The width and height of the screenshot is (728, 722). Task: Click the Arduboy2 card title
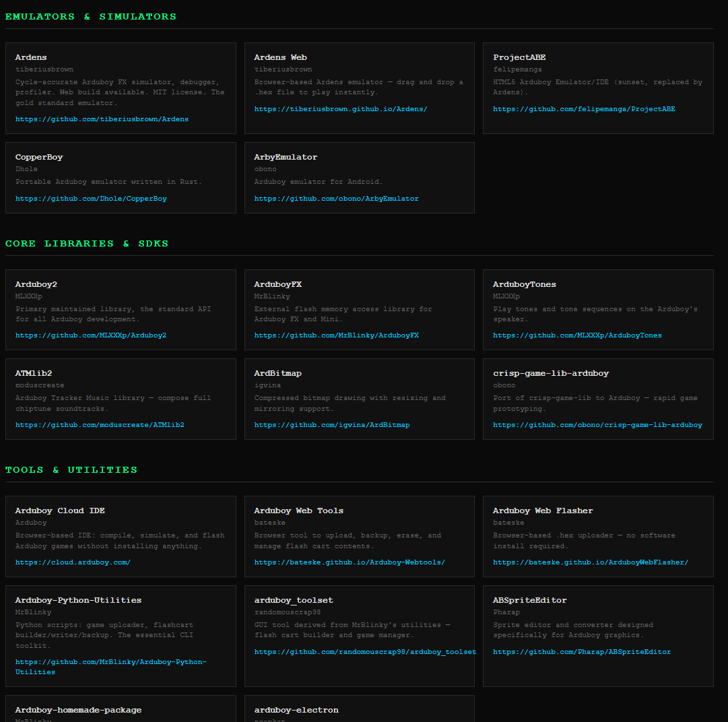tap(36, 285)
